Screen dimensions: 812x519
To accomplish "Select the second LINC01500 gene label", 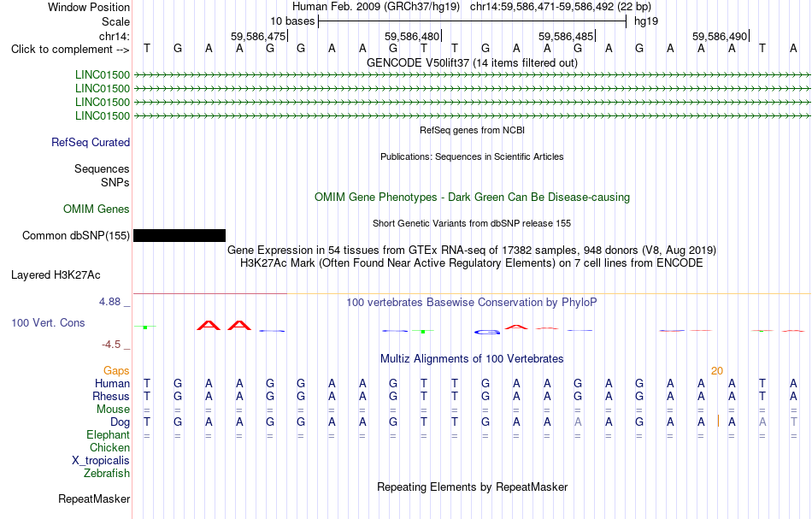I will (x=103, y=89).
